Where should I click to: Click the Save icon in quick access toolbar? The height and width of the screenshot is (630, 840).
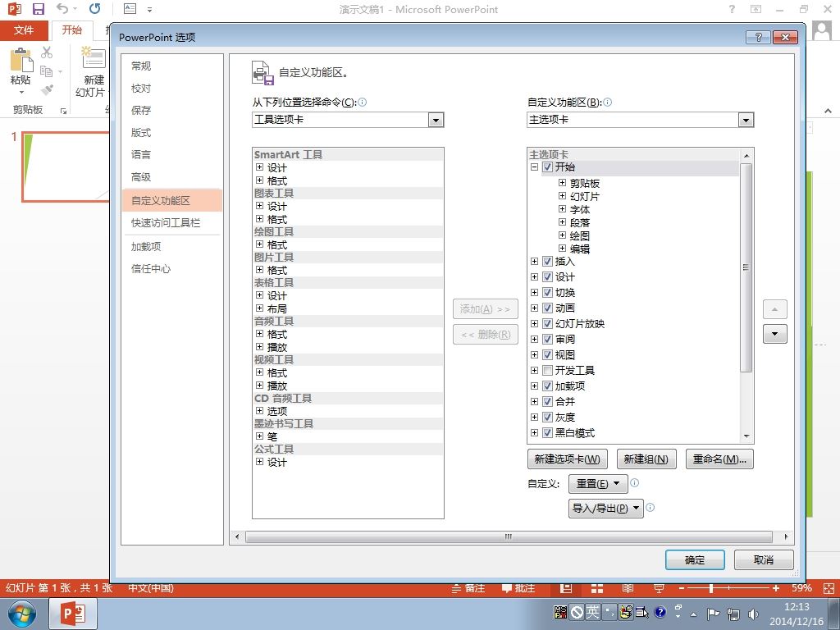click(x=38, y=9)
